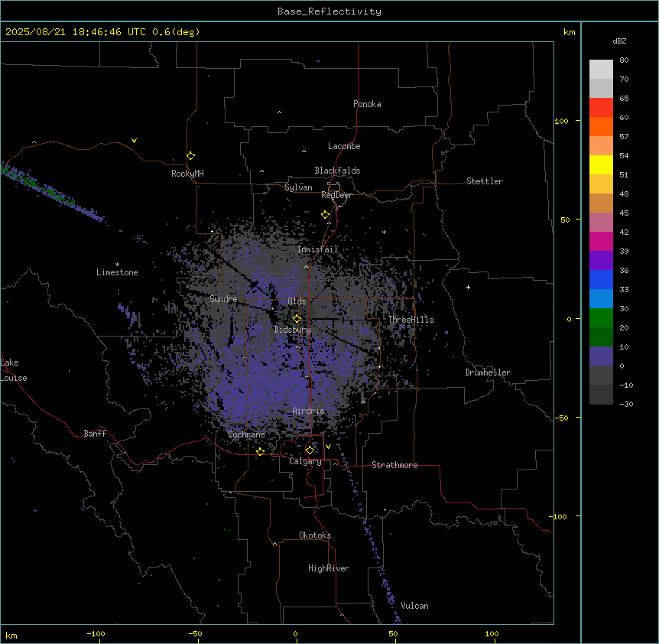Click the Stettler city label
The height and width of the screenshot is (644, 659).
pyautogui.click(x=485, y=181)
